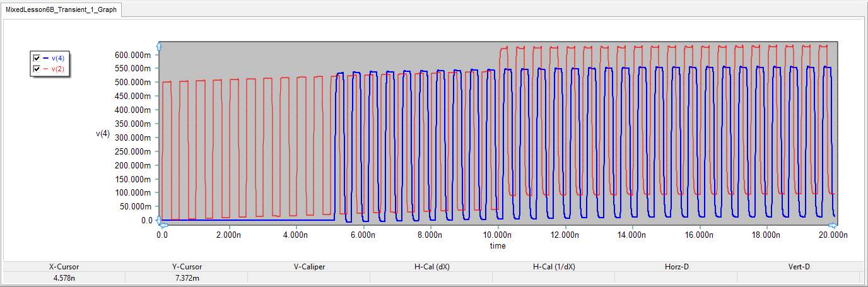Select the Y-Cursor value 7.372m
The image size is (868, 287).
[187, 278]
